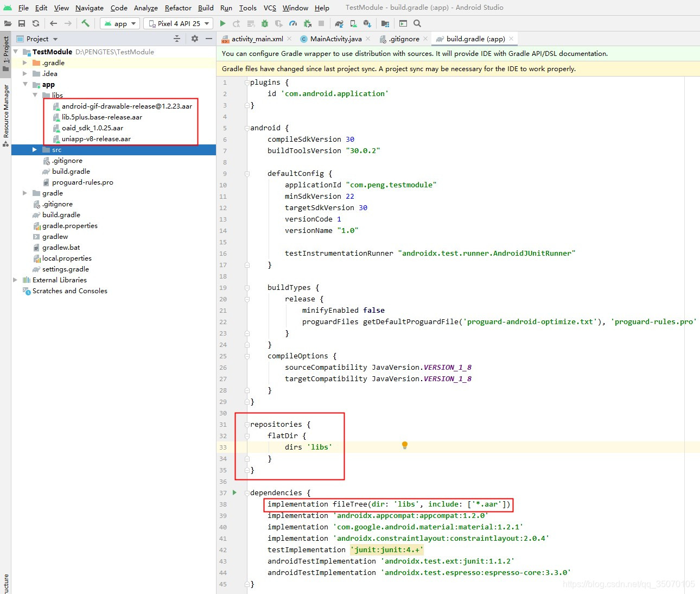
Task: Expand the .idea folder
Action: [25, 73]
